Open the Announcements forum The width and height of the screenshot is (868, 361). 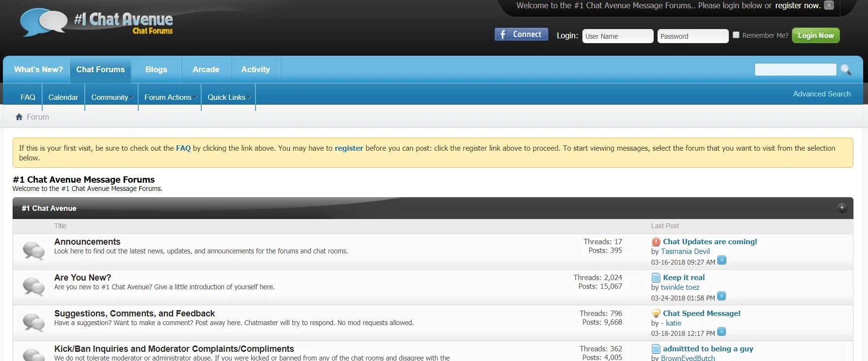(87, 242)
